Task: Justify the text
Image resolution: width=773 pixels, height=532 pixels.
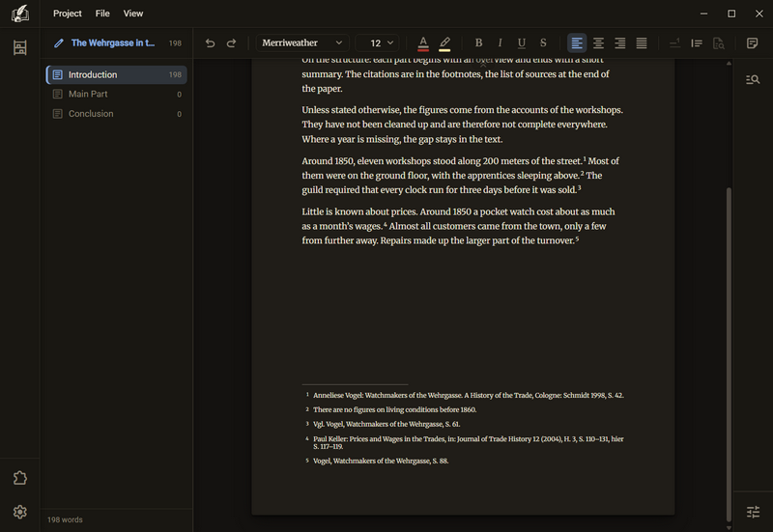Action: [642, 42]
